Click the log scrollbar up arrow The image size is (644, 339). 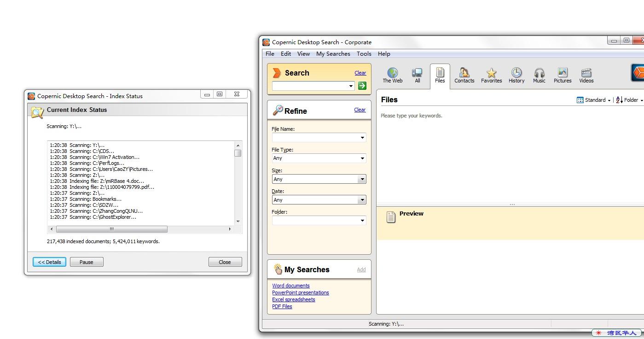(238, 146)
